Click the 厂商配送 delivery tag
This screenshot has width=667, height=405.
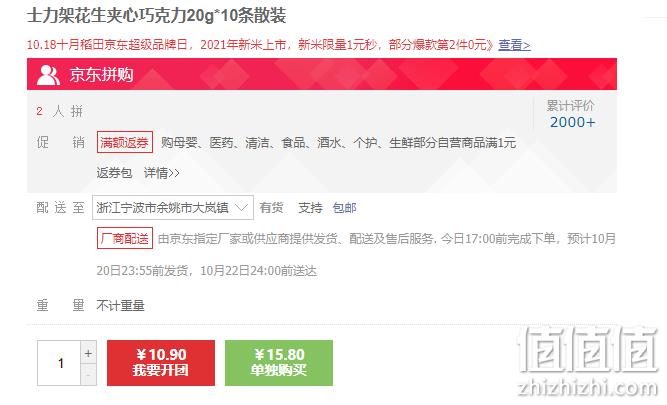coord(125,238)
